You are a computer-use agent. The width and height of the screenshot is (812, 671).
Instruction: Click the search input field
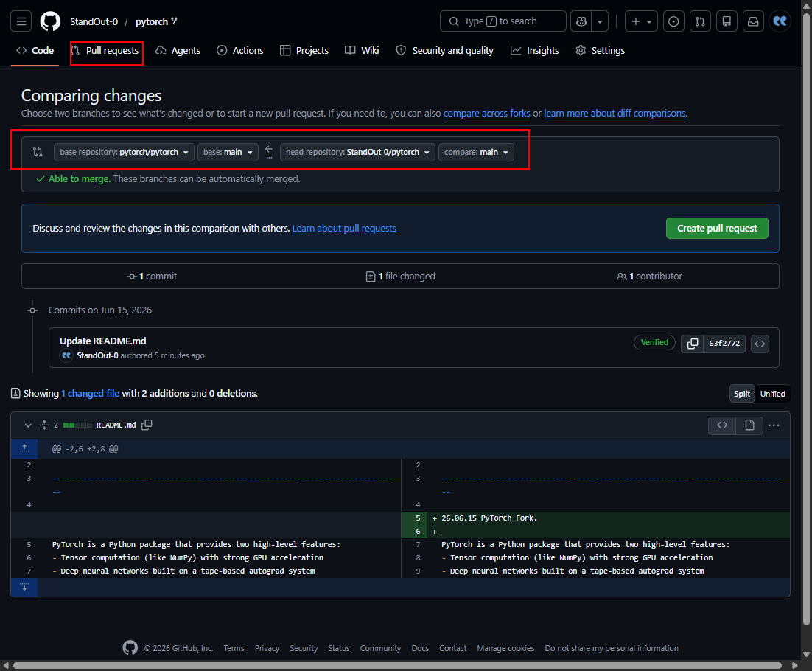[x=503, y=21]
